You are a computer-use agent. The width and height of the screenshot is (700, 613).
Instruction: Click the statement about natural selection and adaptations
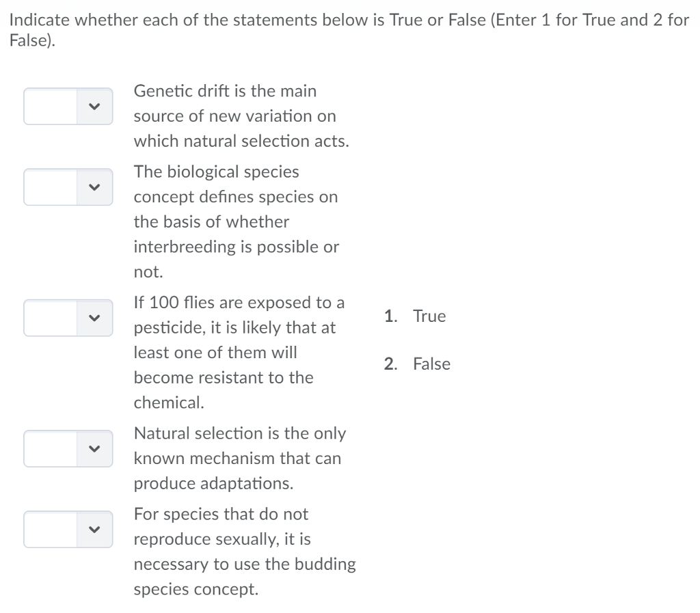[241, 458]
